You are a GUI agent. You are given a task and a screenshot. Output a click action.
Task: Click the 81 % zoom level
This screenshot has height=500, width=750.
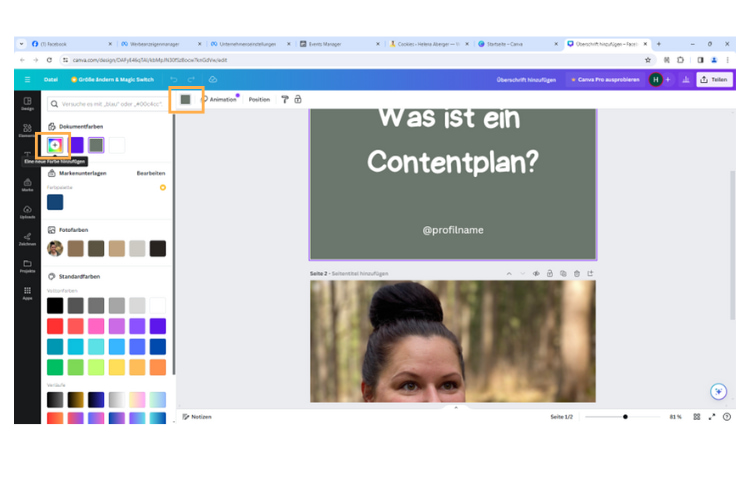[675, 417]
